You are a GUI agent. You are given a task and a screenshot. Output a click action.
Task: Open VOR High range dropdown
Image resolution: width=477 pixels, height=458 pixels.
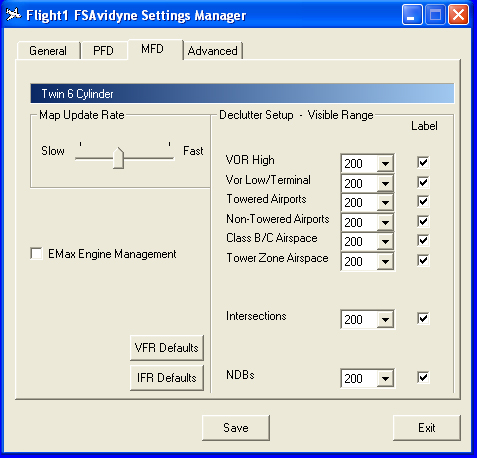385,164
